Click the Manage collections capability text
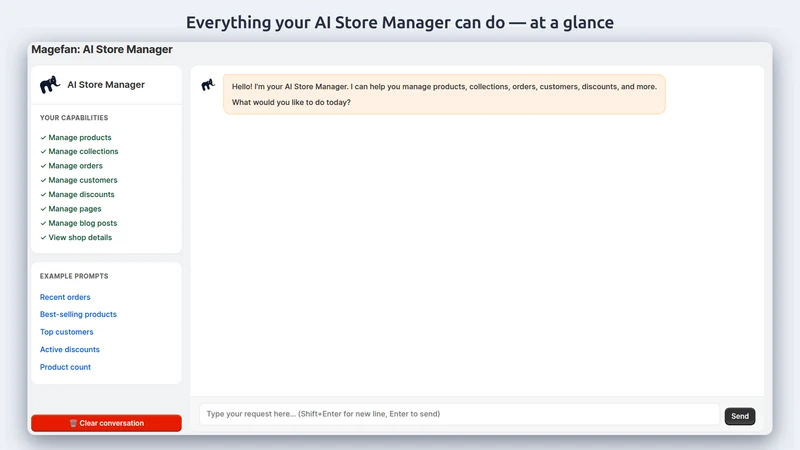Screen dimensions: 800x450 (83, 152)
